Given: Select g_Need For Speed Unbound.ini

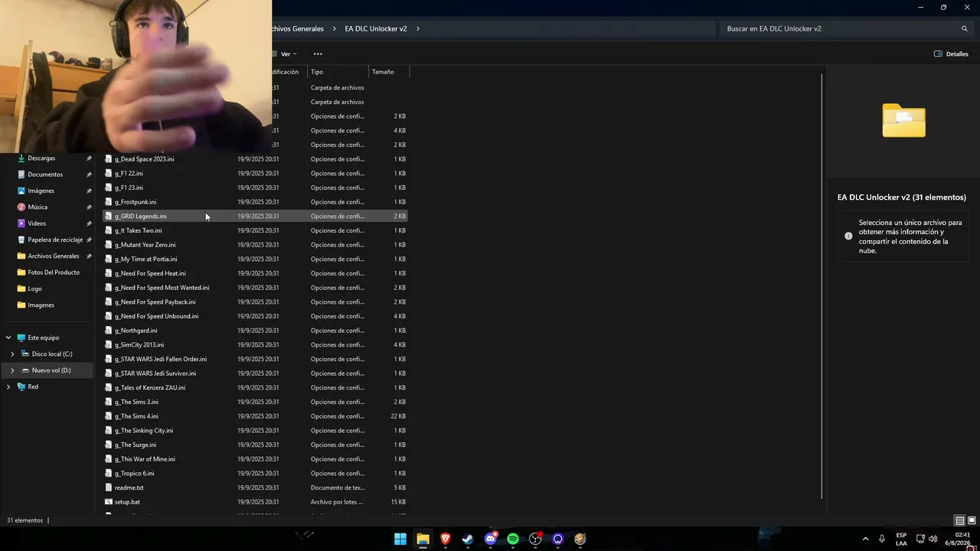Looking at the screenshot, I should click(255, 316).
